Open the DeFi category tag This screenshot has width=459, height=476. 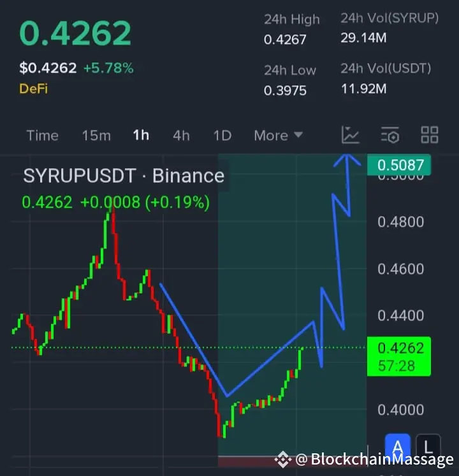click(x=33, y=89)
